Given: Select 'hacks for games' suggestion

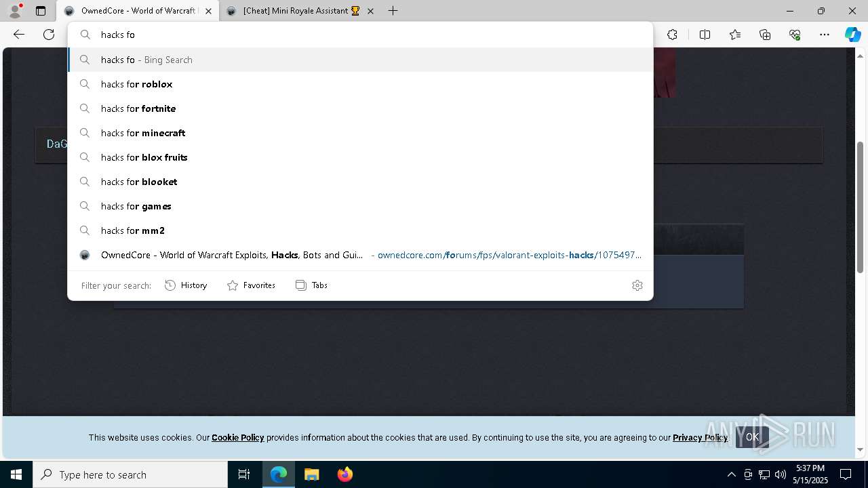Looking at the screenshot, I should [x=360, y=206].
